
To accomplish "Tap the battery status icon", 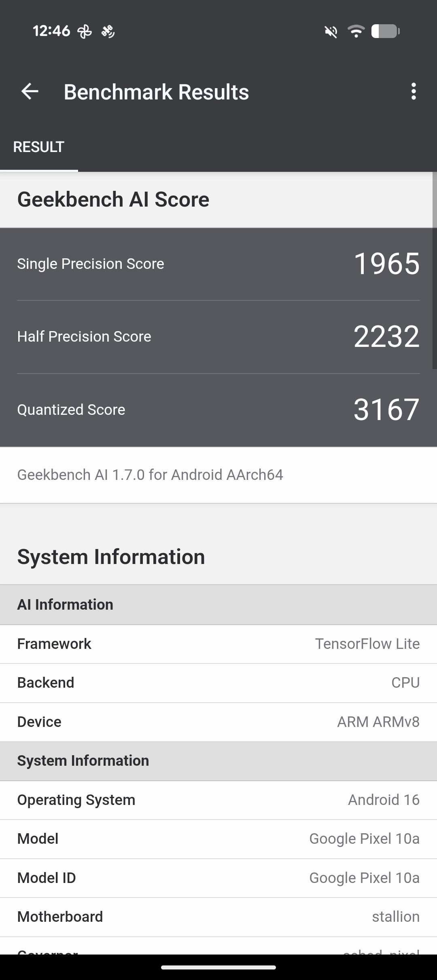I will (385, 31).
